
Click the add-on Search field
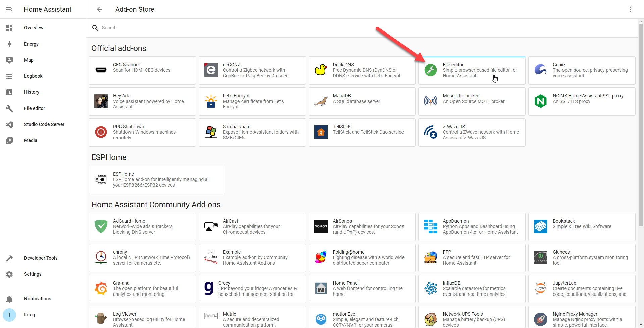coord(235,28)
